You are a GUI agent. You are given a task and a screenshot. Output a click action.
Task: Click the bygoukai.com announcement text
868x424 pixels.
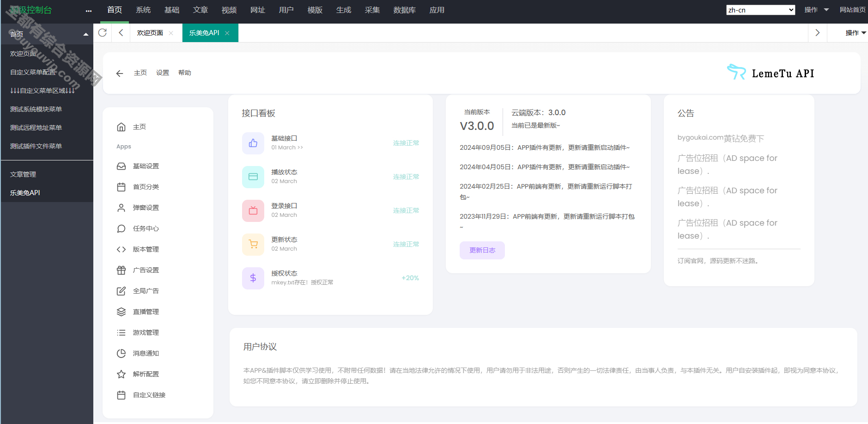pos(721,138)
